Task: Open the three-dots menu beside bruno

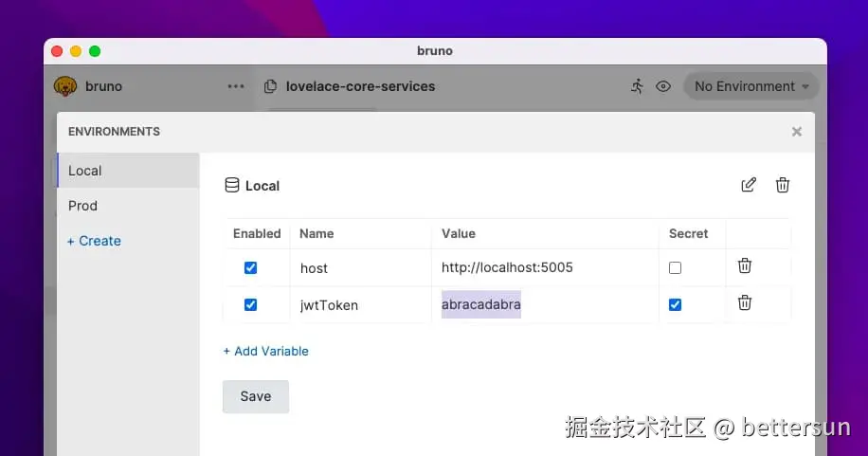Action: [236, 86]
